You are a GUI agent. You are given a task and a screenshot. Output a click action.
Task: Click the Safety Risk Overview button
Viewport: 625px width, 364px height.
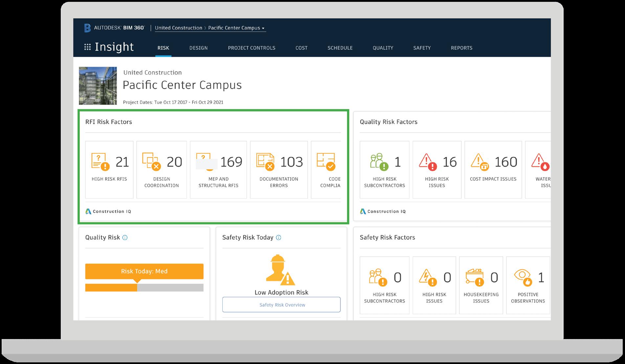[281, 305]
